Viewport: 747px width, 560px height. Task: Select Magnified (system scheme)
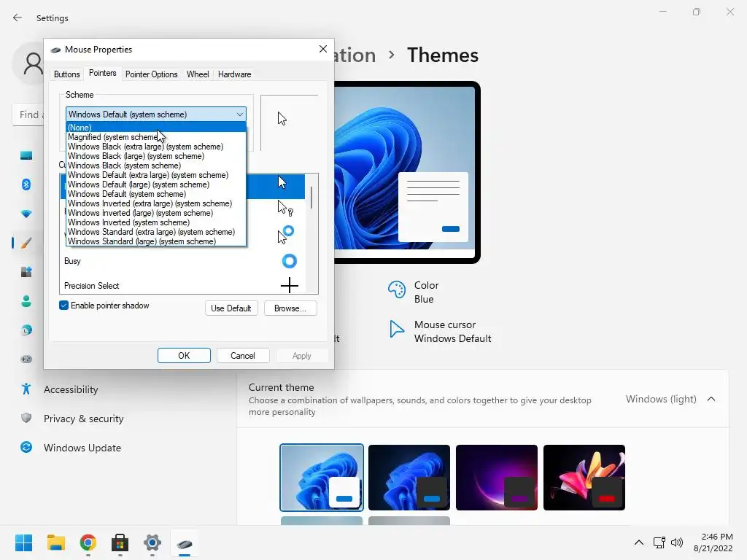point(156,136)
